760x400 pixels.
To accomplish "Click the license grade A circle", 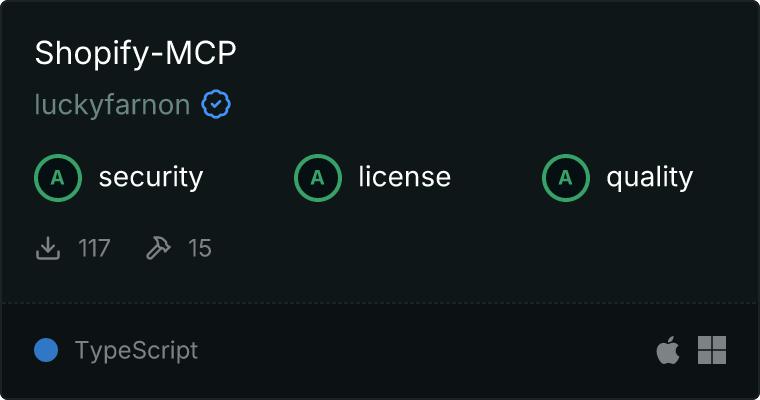I will click(317, 178).
